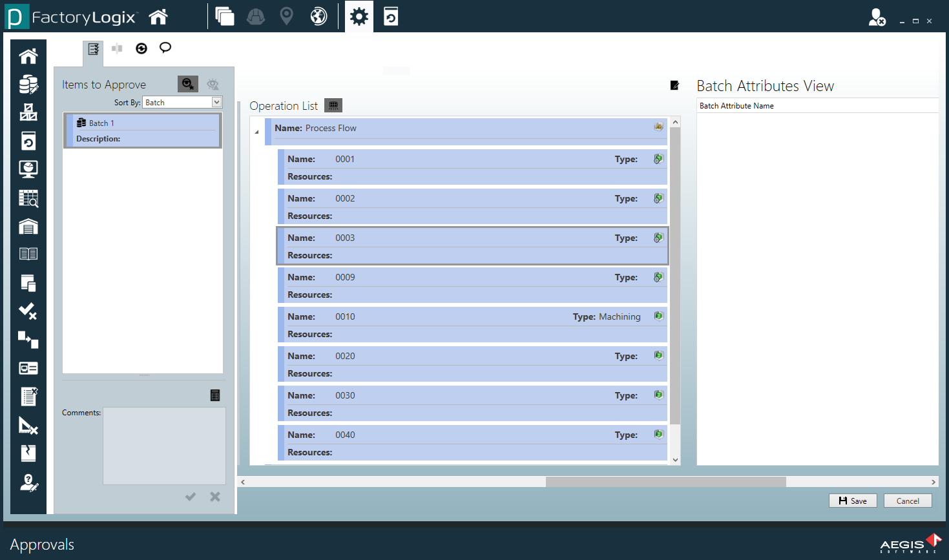Click the edit pencil icon above Batch Attributes View
This screenshot has width=949, height=560.
point(674,85)
